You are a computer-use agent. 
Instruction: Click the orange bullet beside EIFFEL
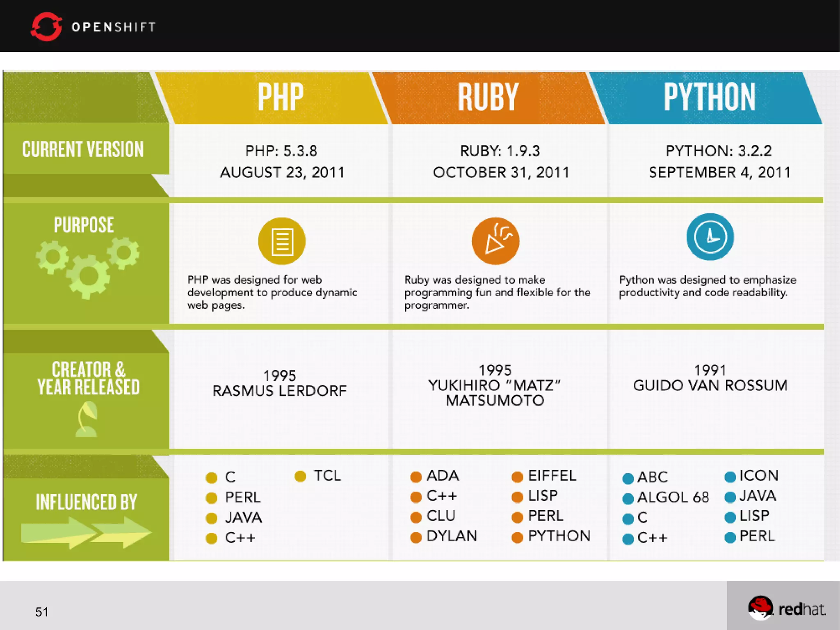click(517, 477)
